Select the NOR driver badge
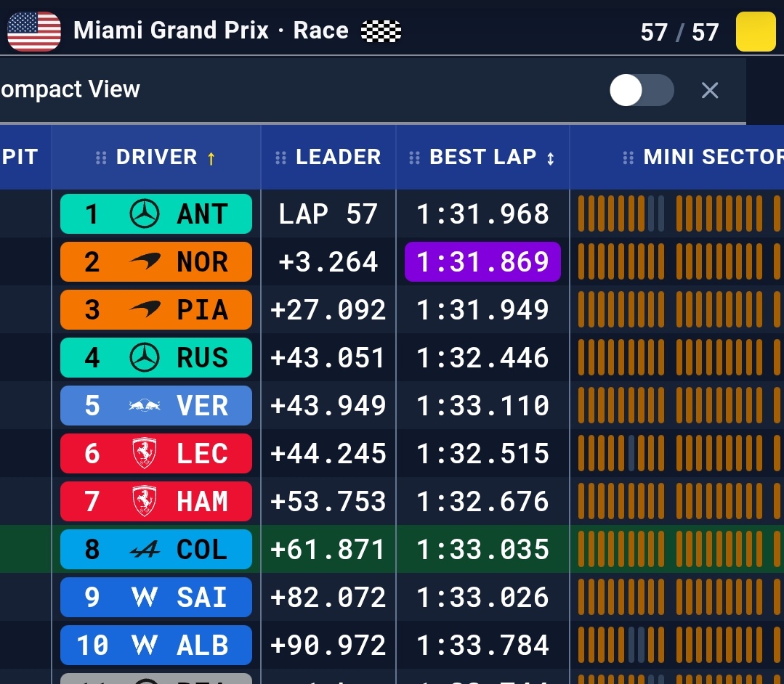 coord(156,262)
